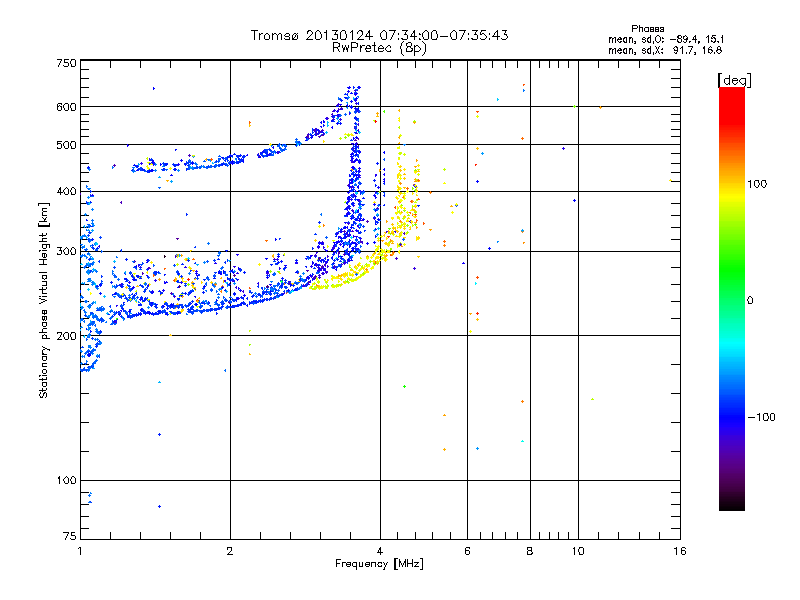This screenshot has width=800, height=600.
Task: Click the y-axis '400' tick label
Action: pyautogui.click(x=66, y=192)
